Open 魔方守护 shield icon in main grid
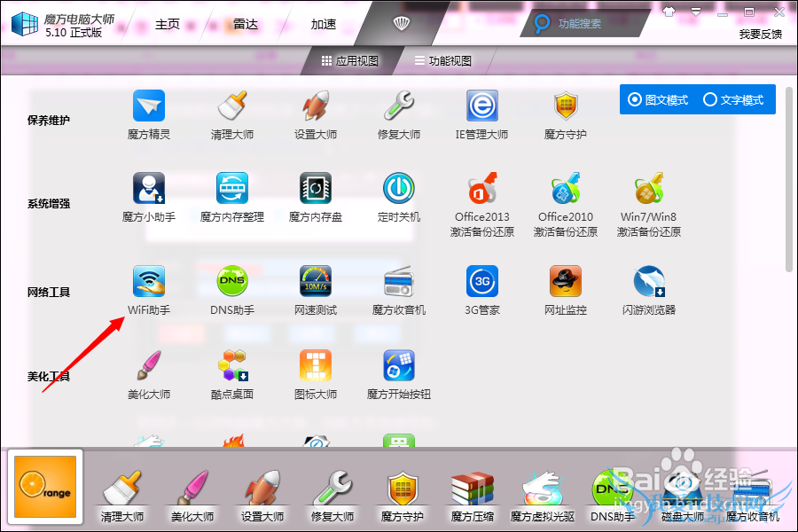 coord(566,106)
